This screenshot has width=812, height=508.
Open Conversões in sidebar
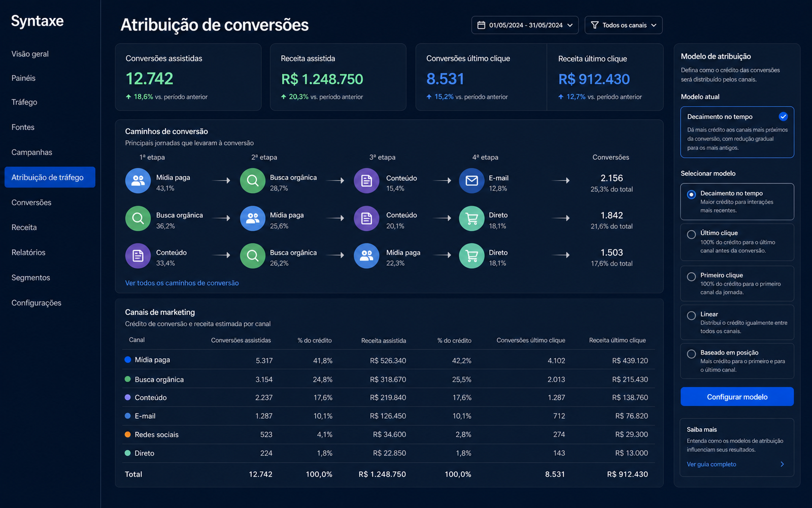(x=31, y=203)
